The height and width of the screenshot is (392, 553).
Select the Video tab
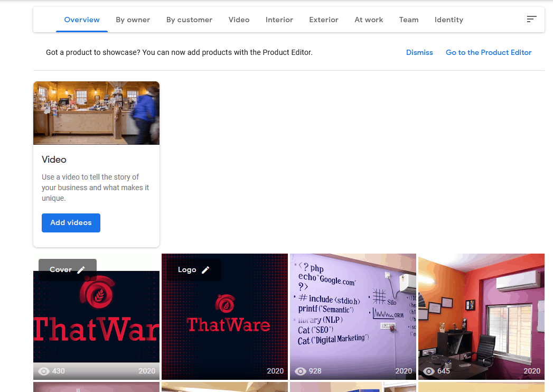coord(239,20)
